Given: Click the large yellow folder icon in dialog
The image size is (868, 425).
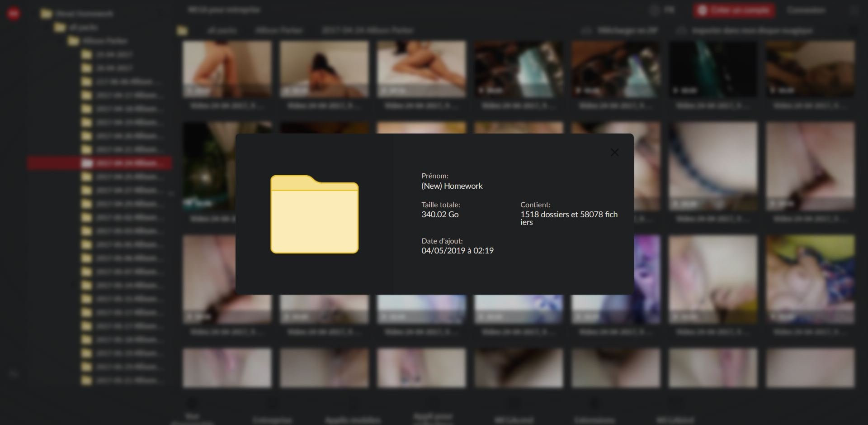Looking at the screenshot, I should click(x=314, y=214).
